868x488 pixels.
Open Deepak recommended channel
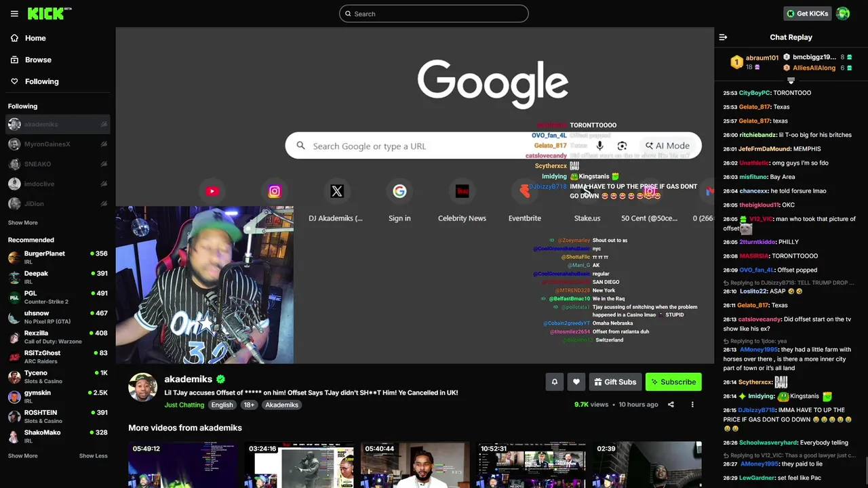58,277
